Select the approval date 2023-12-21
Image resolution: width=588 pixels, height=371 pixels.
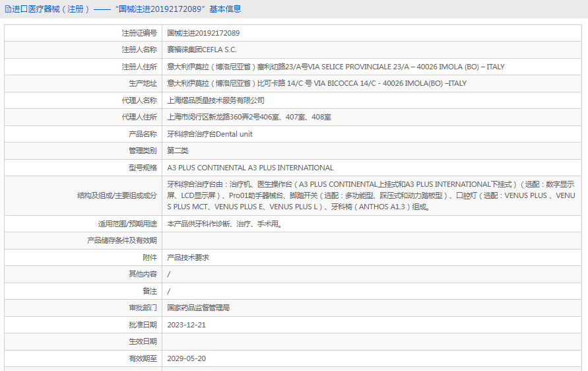pyautogui.click(x=187, y=325)
